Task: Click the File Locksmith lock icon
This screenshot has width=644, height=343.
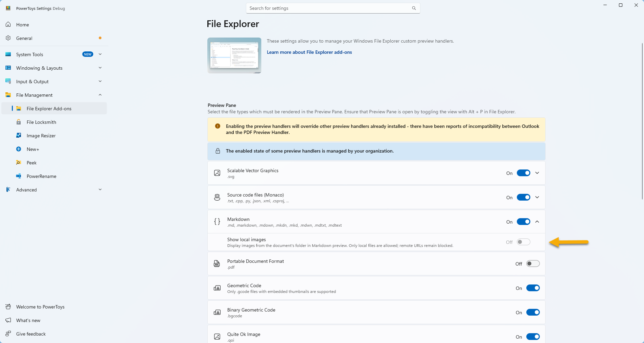Action: pos(19,122)
